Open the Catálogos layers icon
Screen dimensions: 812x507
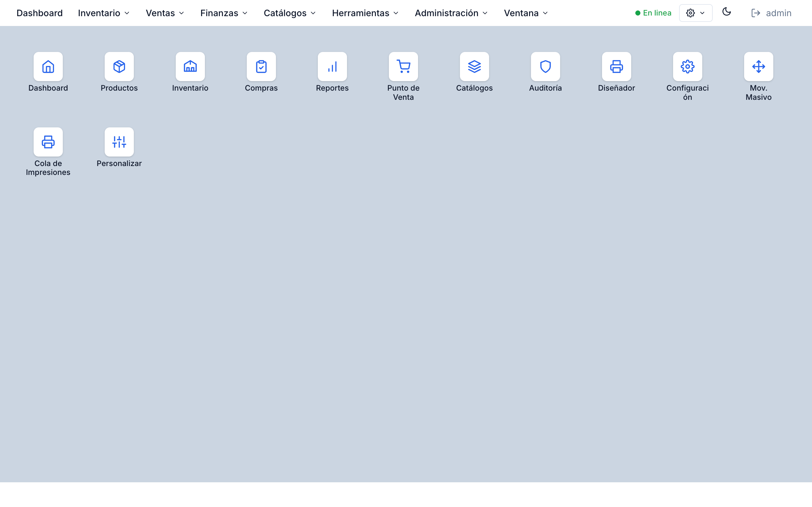474,67
